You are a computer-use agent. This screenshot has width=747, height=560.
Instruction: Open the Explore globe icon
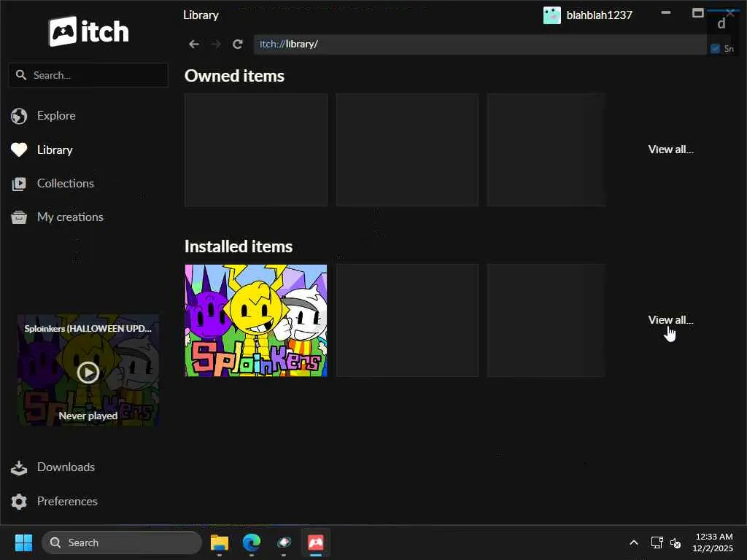[x=19, y=116]
